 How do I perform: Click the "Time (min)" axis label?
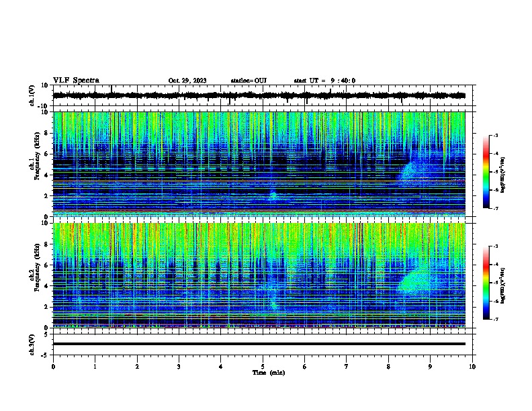tap(269, 373)
